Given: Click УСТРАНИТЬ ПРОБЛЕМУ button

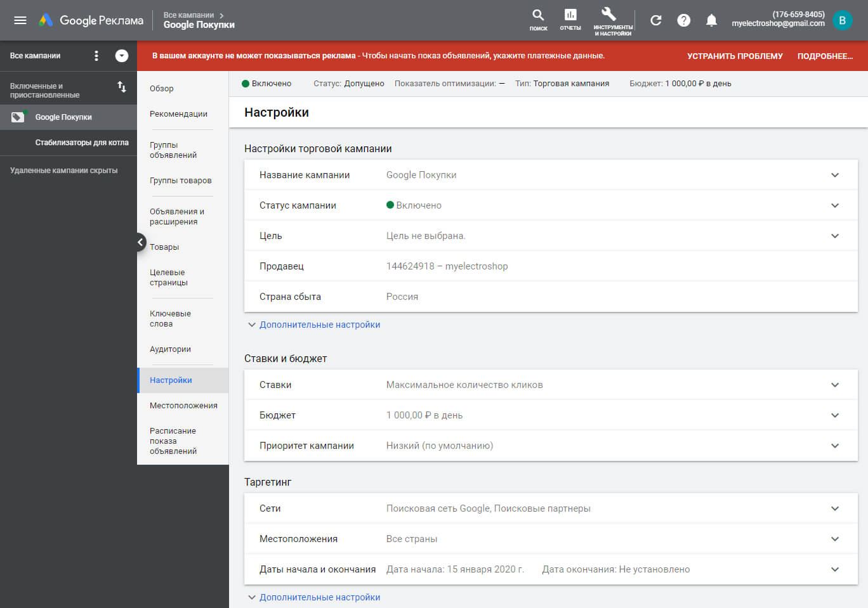Looking at the screenshot, I should pyautogui.click(x=735, y=56).
